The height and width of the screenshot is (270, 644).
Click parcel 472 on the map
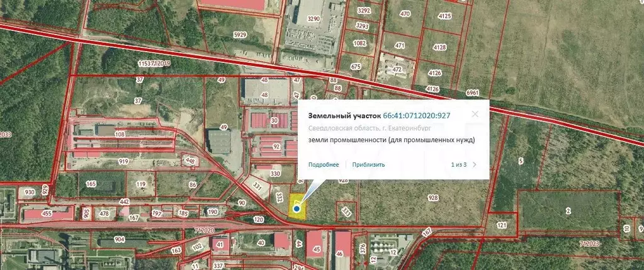click(397, 69)
